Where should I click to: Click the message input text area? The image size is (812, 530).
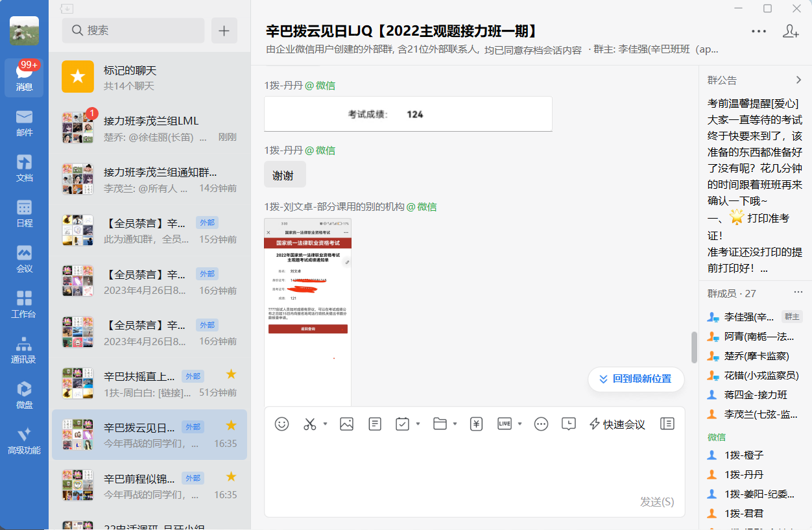point(474,467)
